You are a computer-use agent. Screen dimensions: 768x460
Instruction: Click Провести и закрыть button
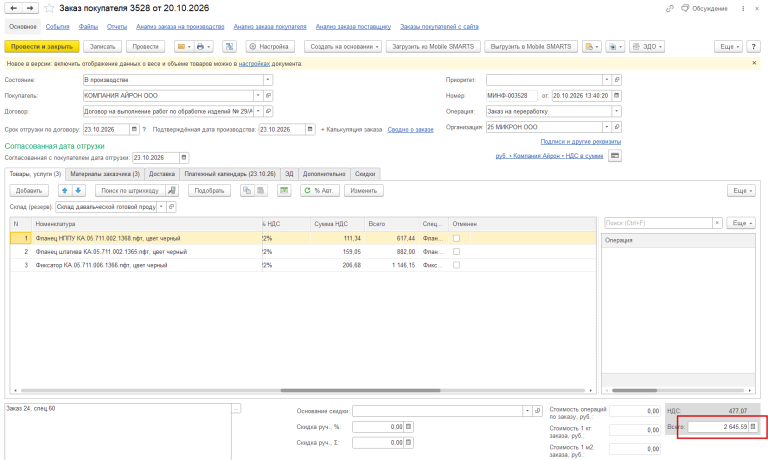pyautogui.click(x=42, y=47)
